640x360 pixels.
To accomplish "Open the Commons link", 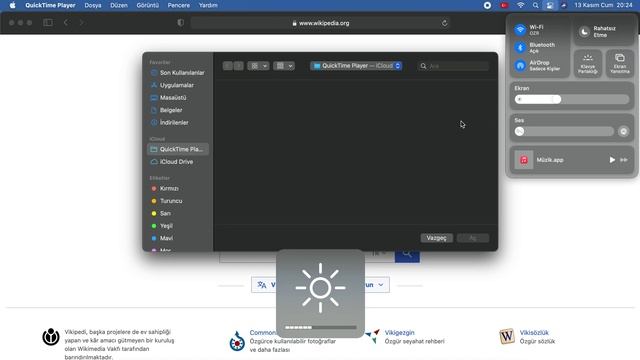I will [263, 333].
